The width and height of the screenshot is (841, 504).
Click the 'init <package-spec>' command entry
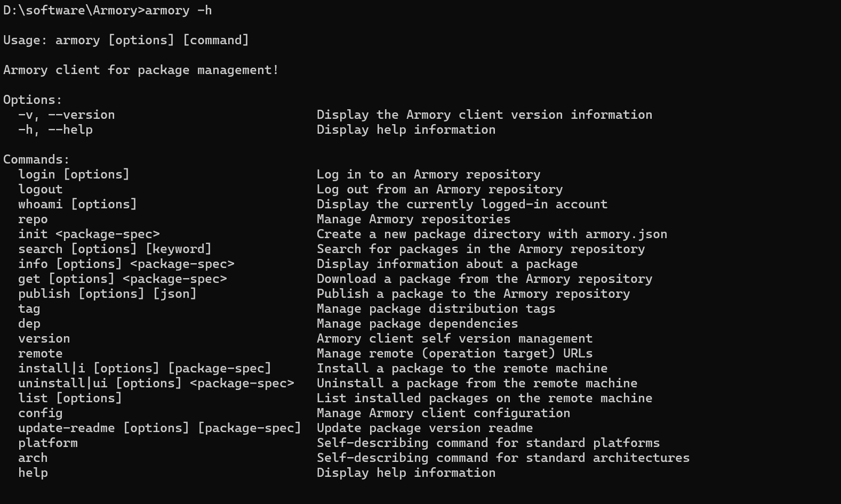[89, 234]
